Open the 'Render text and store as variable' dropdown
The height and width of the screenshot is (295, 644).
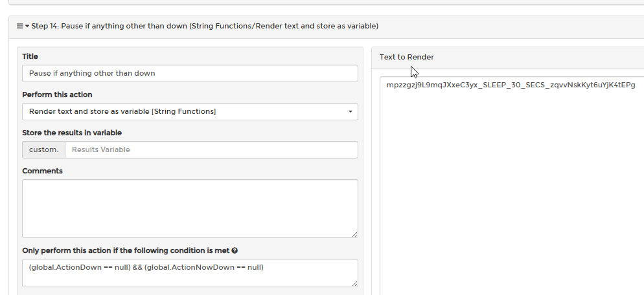(190, 112)
